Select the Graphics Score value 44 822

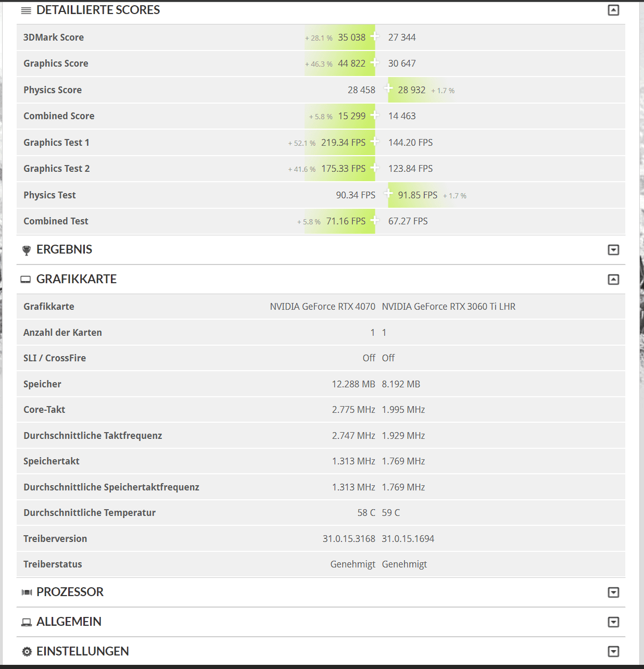[352, 64]
